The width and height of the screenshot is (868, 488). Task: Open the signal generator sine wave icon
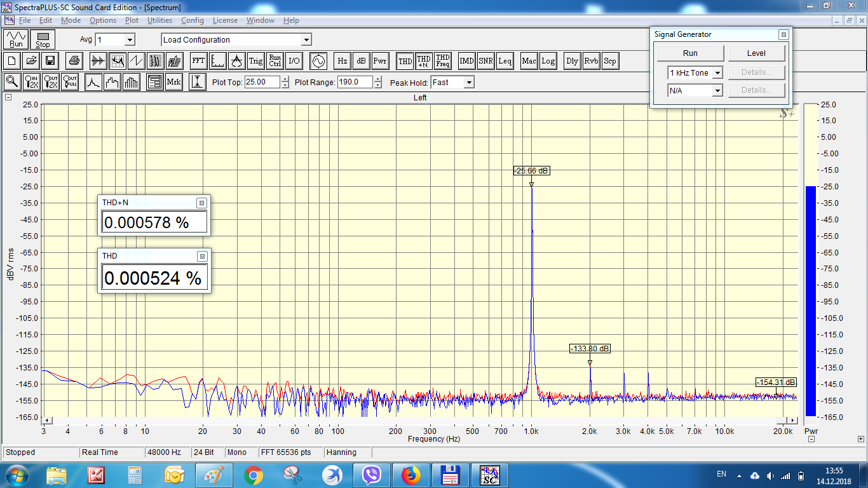click(317, 61)
